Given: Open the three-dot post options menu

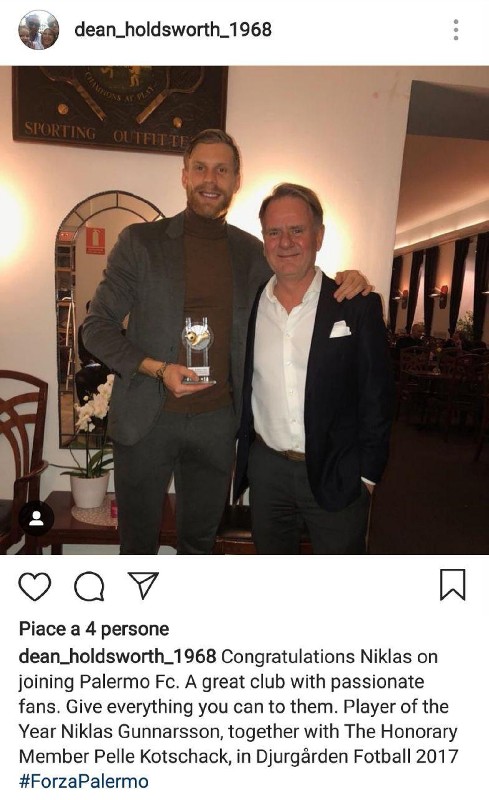Looking at the screenshot, I should [x=456, y=30].
